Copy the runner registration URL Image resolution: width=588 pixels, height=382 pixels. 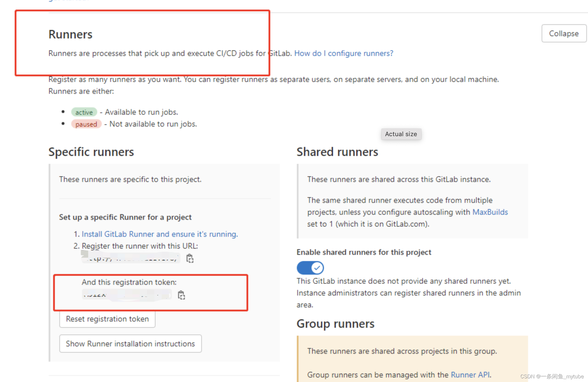click(x=190, y=258)
